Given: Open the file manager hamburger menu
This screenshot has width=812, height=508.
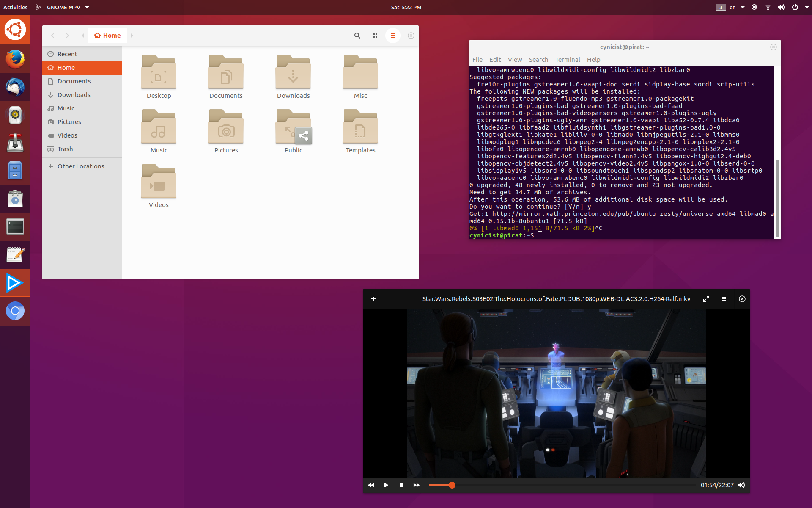Looking at the screenshot, I should click(x=393, y=36).
